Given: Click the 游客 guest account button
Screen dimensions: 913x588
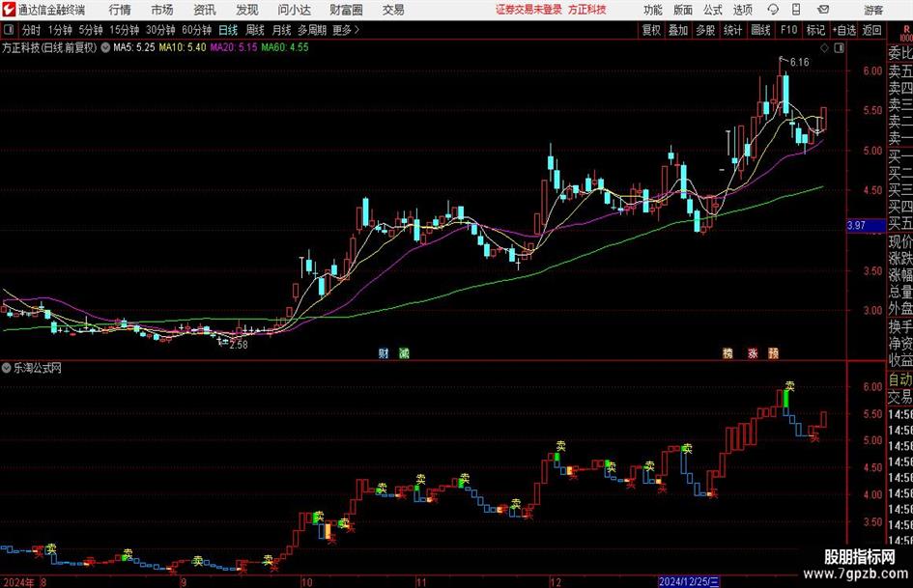Looking at the screenshot, I should pyautogui.click(x=873, y=10).
